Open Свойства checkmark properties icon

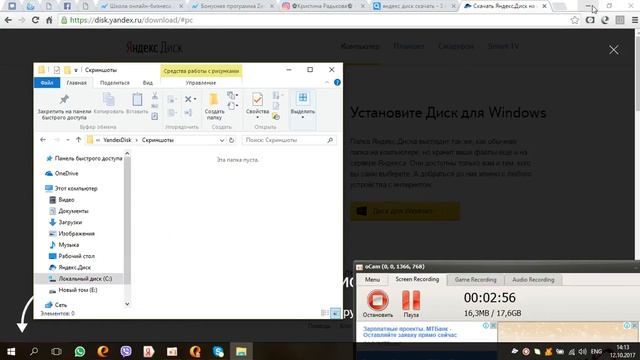point(257,100)
